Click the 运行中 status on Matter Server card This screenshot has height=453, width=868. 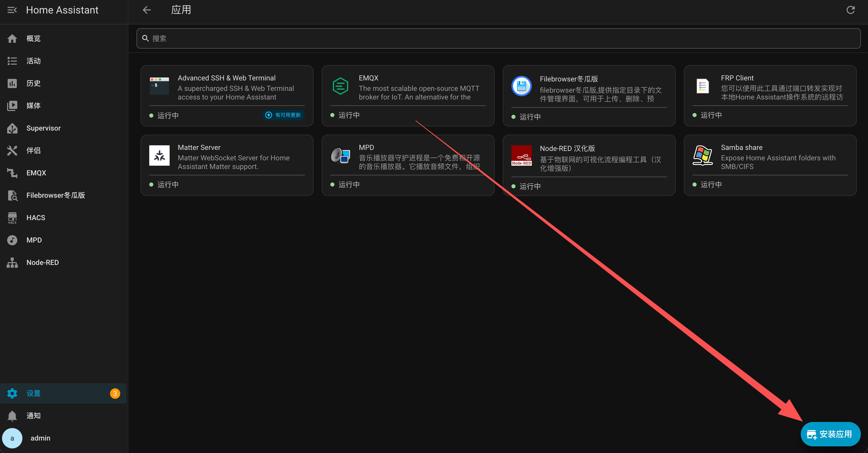[x=168, y=185]
